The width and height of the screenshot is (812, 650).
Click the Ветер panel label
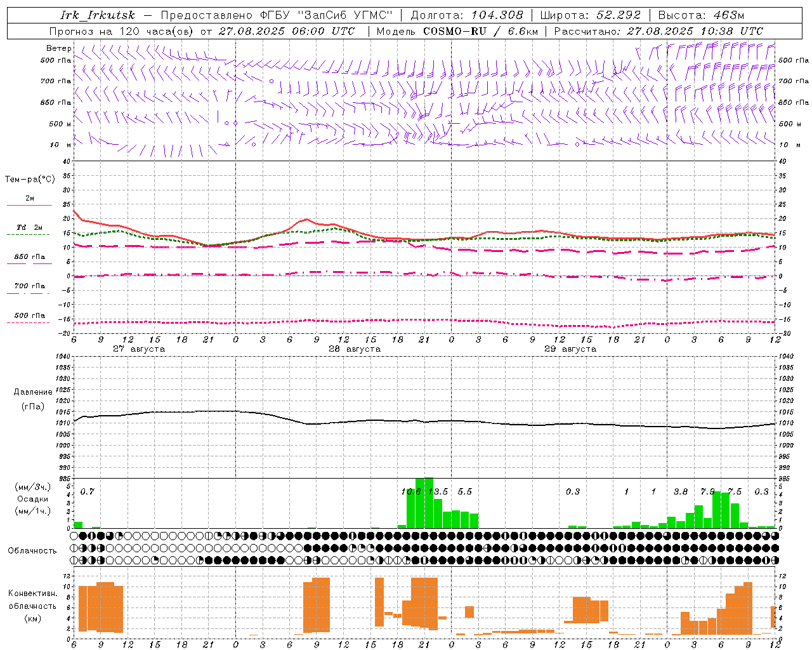[x=59, y=48]
